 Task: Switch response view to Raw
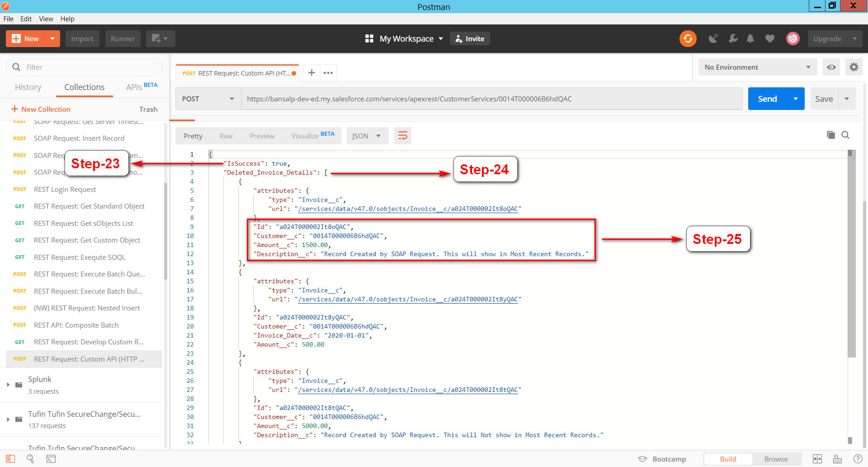(x=226, y=136)
